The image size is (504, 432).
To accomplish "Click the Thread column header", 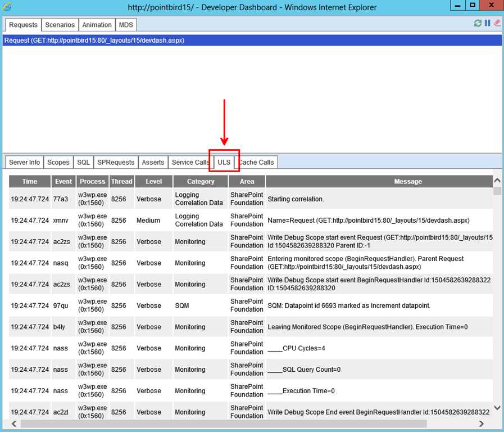I will point(122,182).
